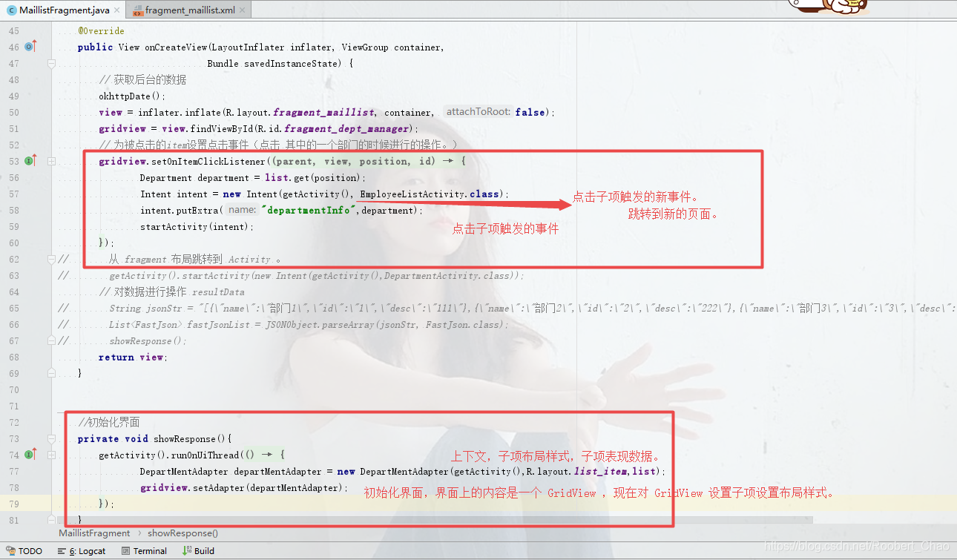Image resolution: width=957 pixels, height=560 pixels.
Task: Open the Logcat tool window
Action: click(x=82, y=551)
